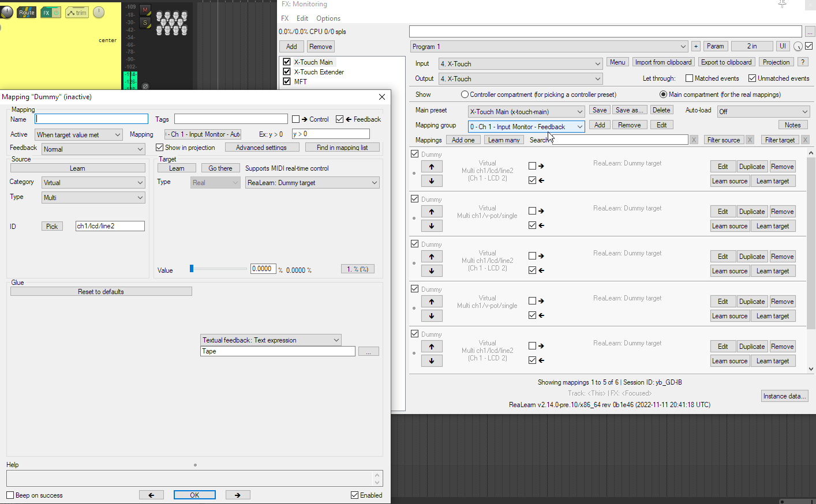Open the Textual feedback expression dropdown
816x504 pixels.
[271, 340]
